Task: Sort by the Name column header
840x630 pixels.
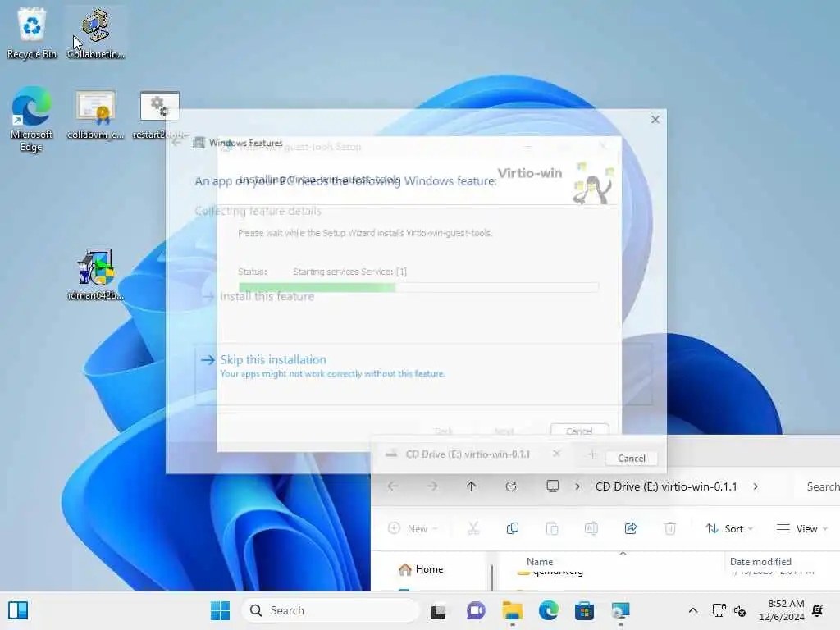Action: (x=540, y=561)
